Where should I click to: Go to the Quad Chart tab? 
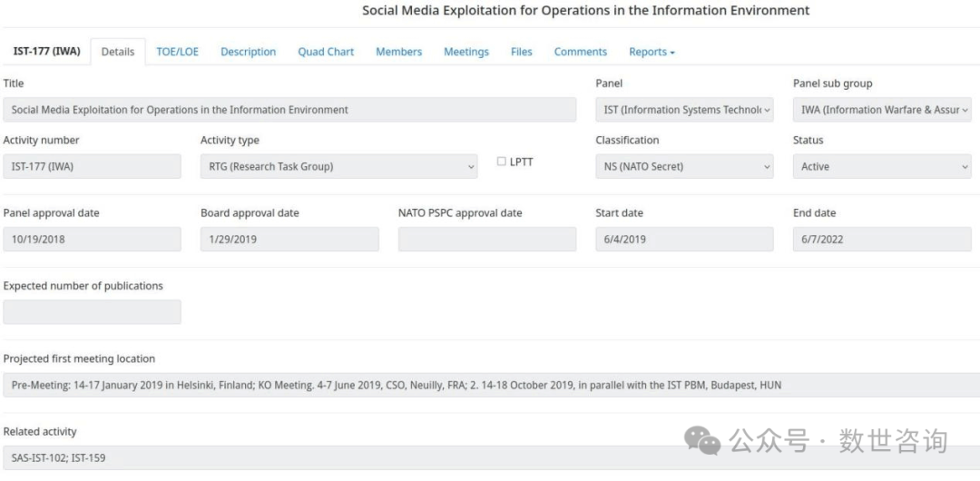tap(326, 52)
